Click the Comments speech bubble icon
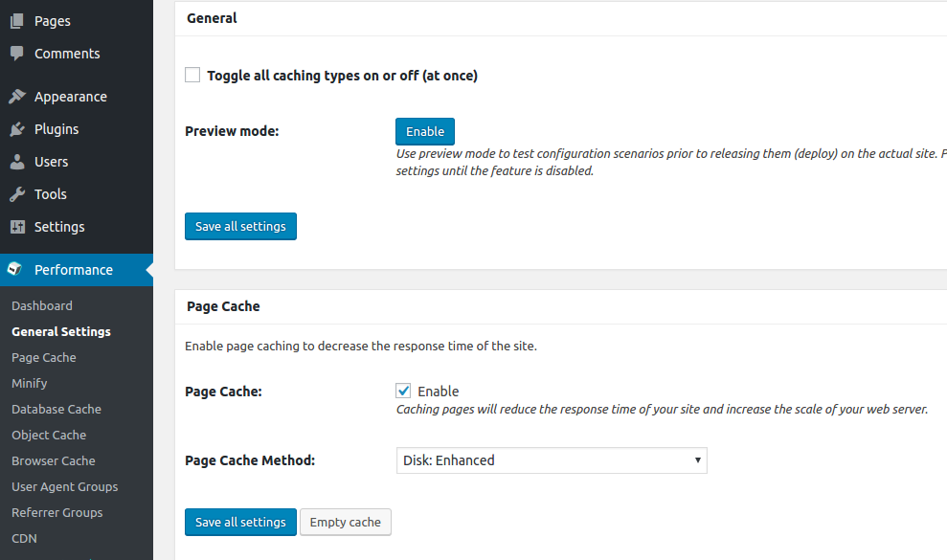 pos(17,54)
